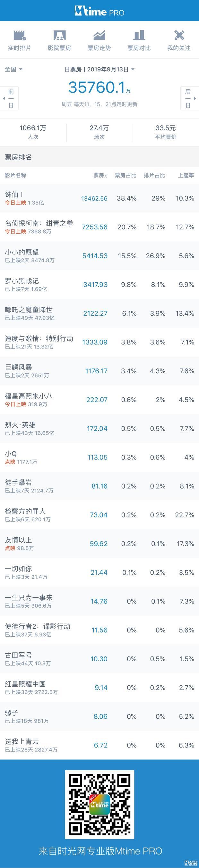Open the 实时排片 clapperboard icon

click(x=20, y=35)
